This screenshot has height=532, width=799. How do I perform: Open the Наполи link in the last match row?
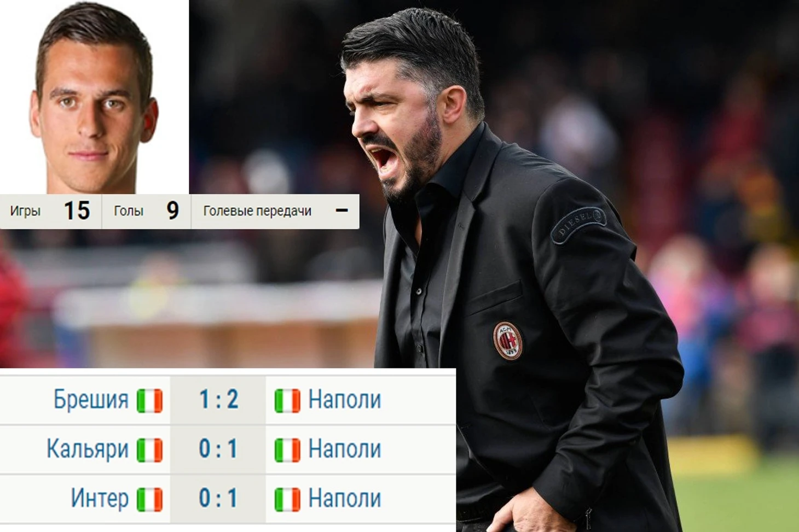pyautogui.click(x=345, y=498)
